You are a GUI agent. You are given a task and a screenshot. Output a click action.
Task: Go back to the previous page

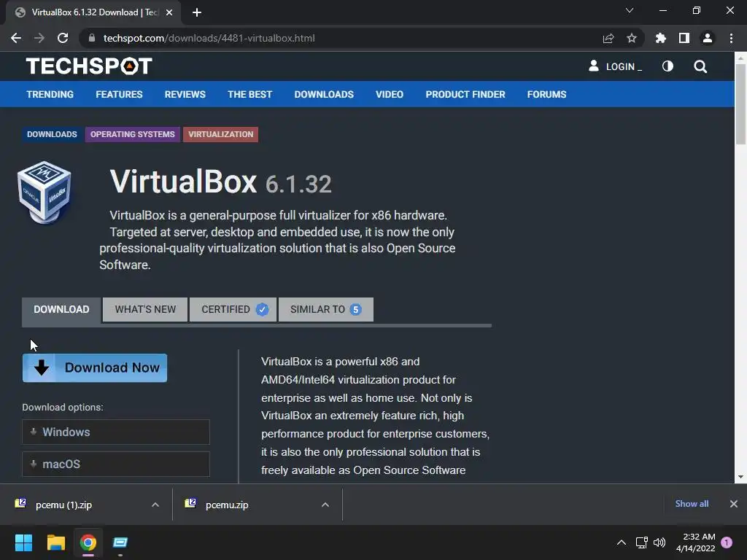pos(16,38)
